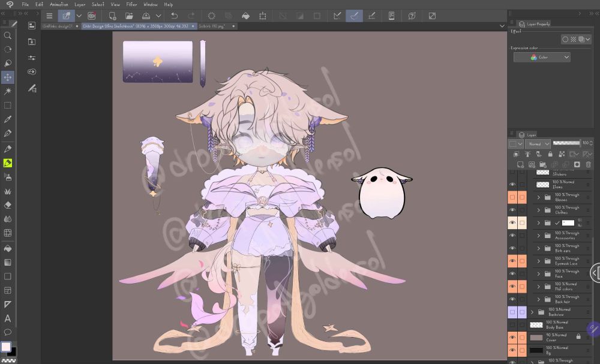The width and height of the screenshot is (600, 364).
Task: Select the Bg layer thumbnail
Action: [x=536, y=350]
